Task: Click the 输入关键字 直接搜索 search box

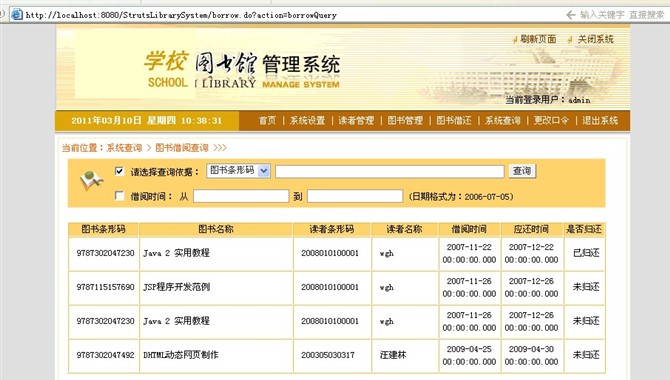Action: 622,15
